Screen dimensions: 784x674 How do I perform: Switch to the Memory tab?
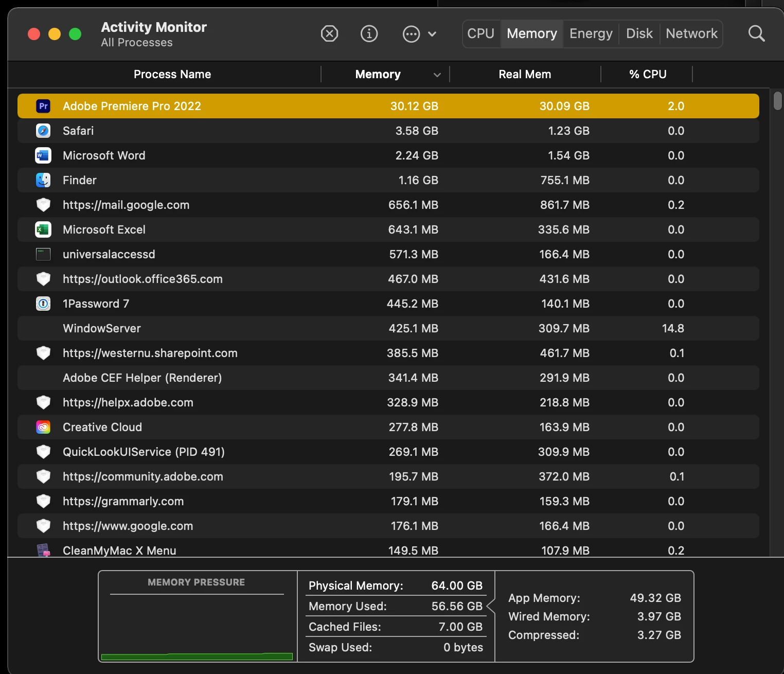click(x=532, y=34)
